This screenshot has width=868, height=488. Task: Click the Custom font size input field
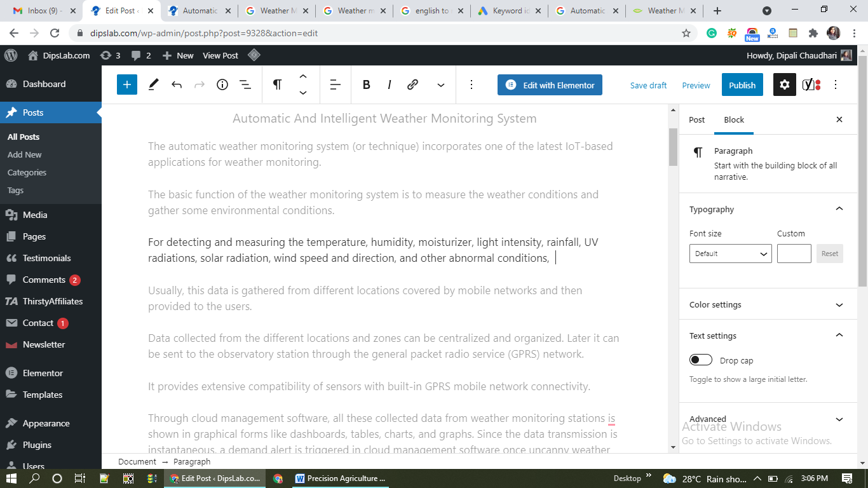click(x=794, y=254)
